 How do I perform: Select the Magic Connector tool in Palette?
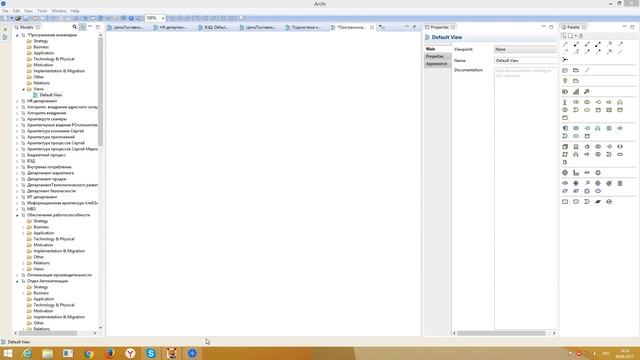(x=565, y=44)
